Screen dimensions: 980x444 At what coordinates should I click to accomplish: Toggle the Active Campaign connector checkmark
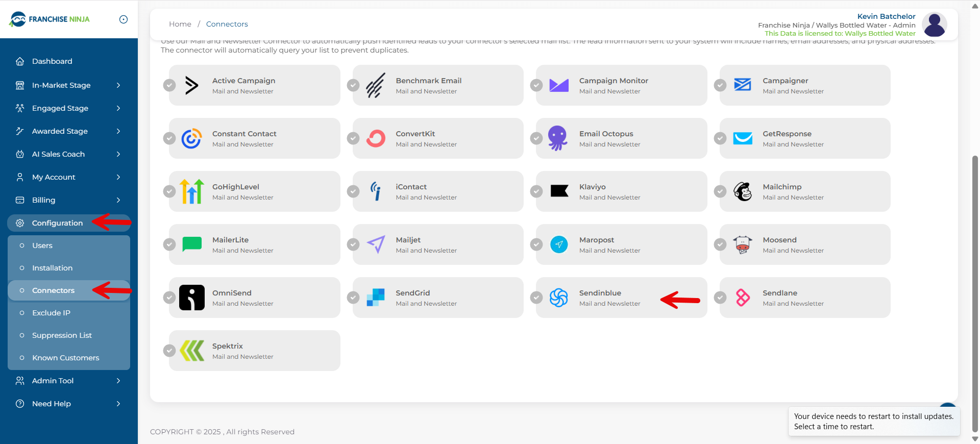pos(169,85)
